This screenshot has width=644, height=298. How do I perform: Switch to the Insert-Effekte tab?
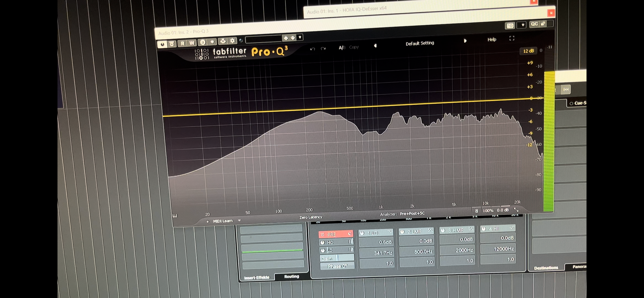(x=257, y=278)
